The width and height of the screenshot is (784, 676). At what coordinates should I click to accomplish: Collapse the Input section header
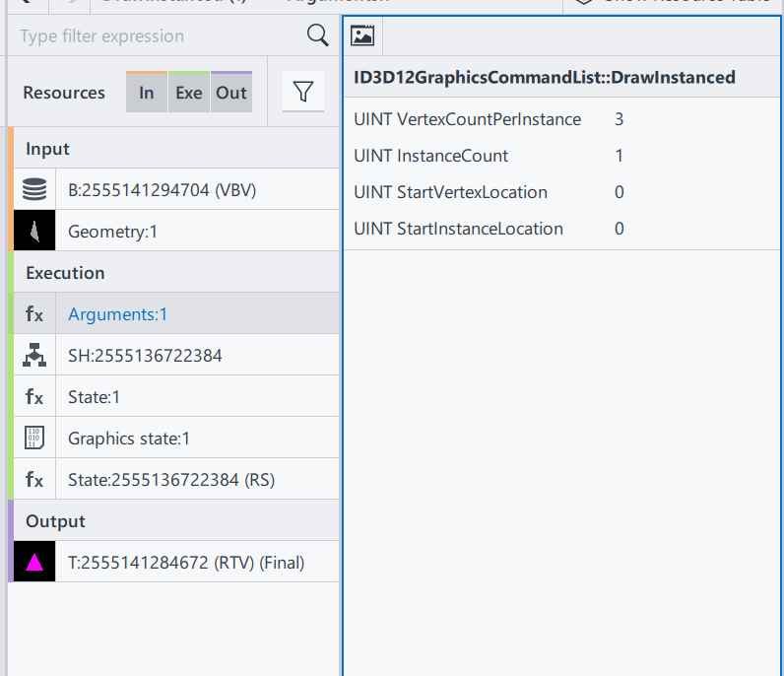point(47,149)
